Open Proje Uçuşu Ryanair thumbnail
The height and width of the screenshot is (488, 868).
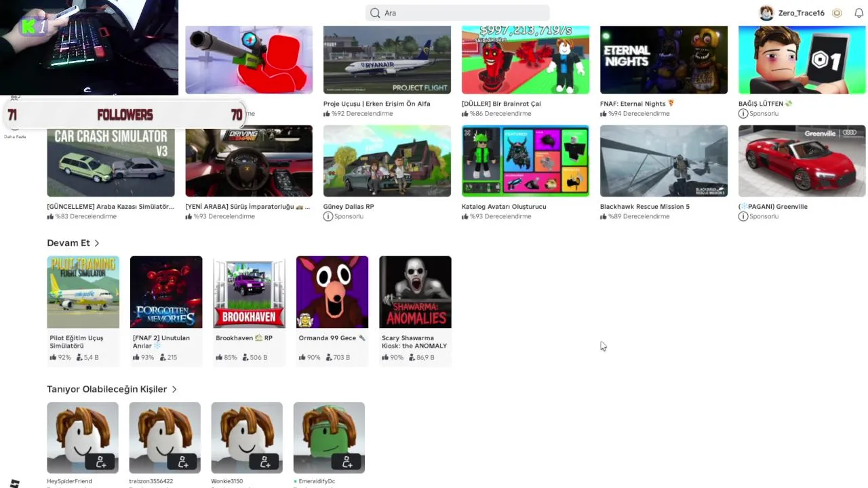coord(387,60)
